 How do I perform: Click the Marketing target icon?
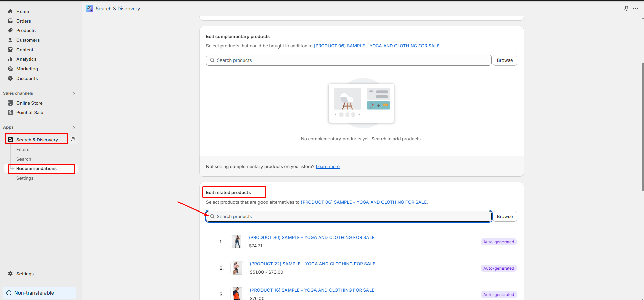click(x=10, y=69)
